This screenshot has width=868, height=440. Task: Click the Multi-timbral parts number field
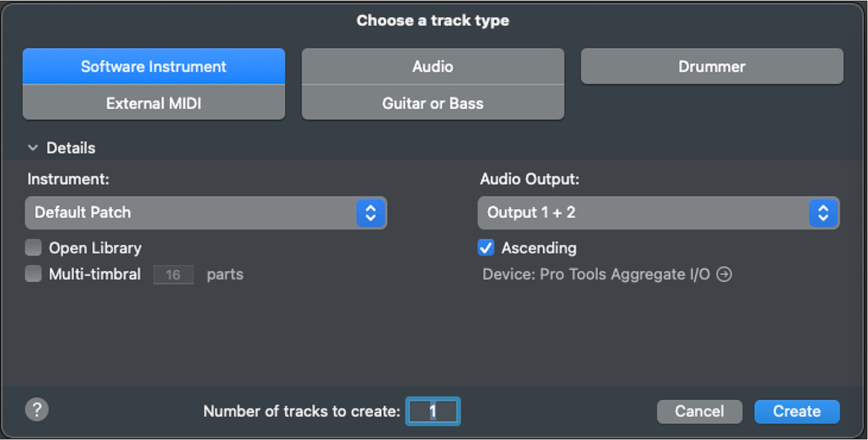point(173,274)
